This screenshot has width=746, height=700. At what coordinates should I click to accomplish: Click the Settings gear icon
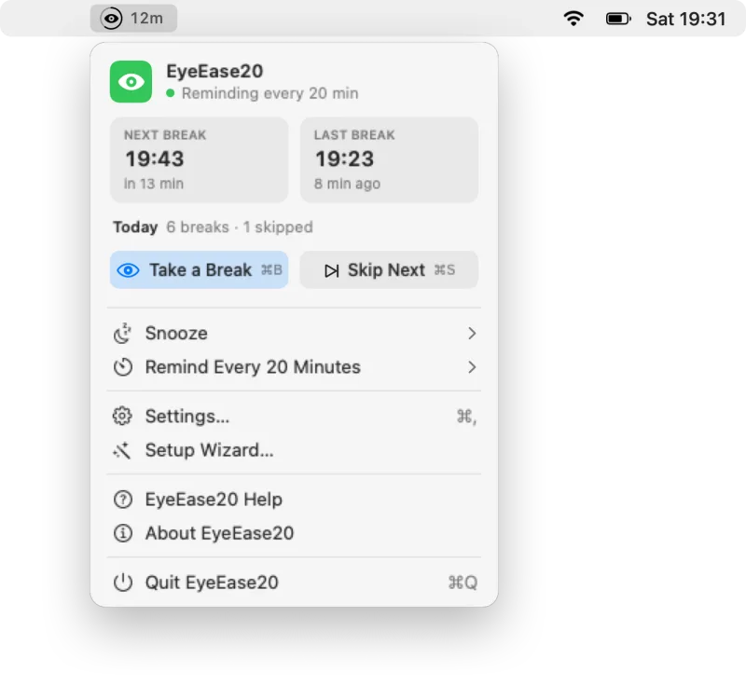tap(122, 416)
